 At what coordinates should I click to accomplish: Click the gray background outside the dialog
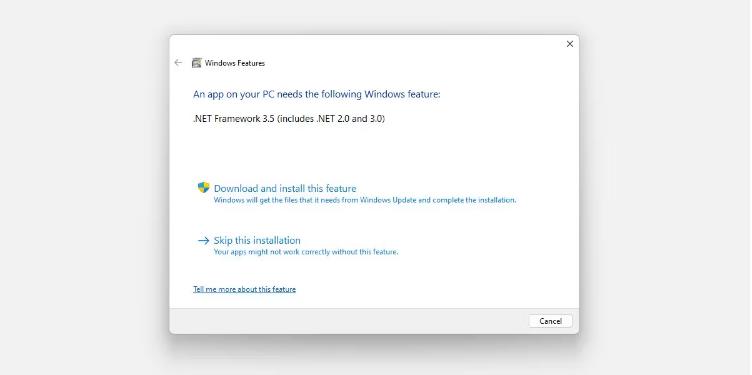click(82, 192)
